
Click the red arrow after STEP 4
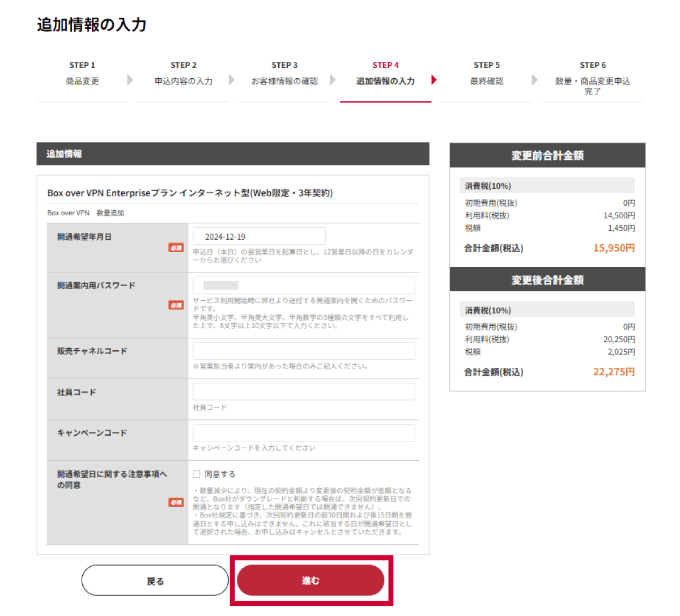click(434, 80)
